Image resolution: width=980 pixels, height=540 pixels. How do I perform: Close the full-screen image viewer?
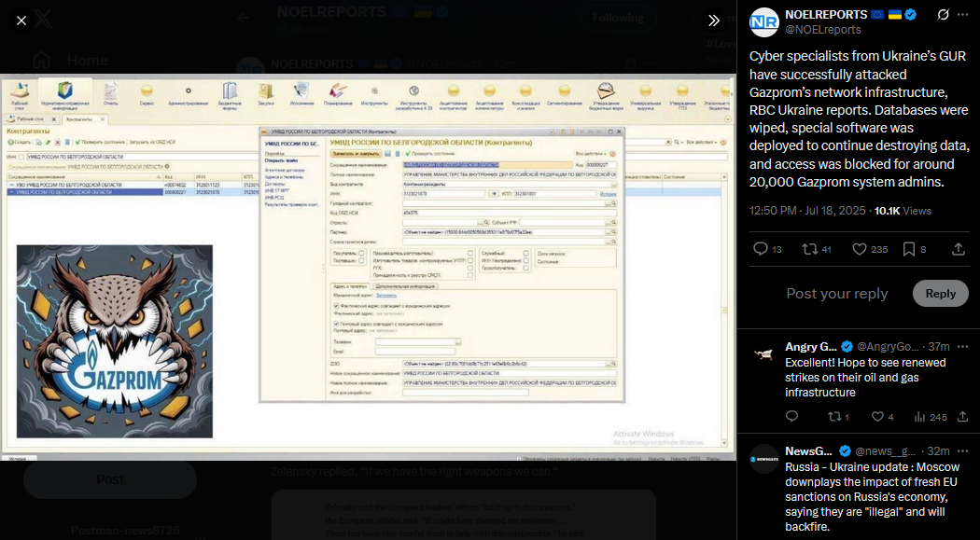(21, 21)
